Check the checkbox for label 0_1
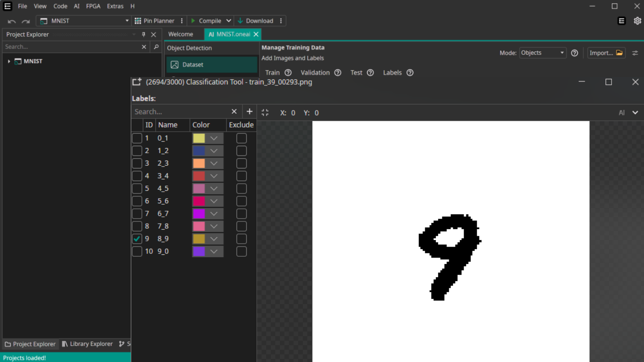Image resolution: width=644 pixels, height=362 pixels. tap(137, 138)
